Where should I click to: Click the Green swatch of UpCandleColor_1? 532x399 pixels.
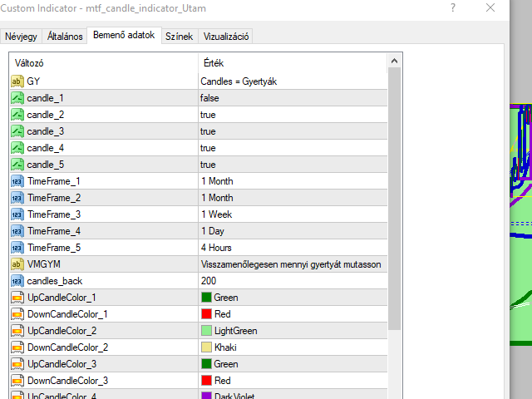tap(206, 298)
